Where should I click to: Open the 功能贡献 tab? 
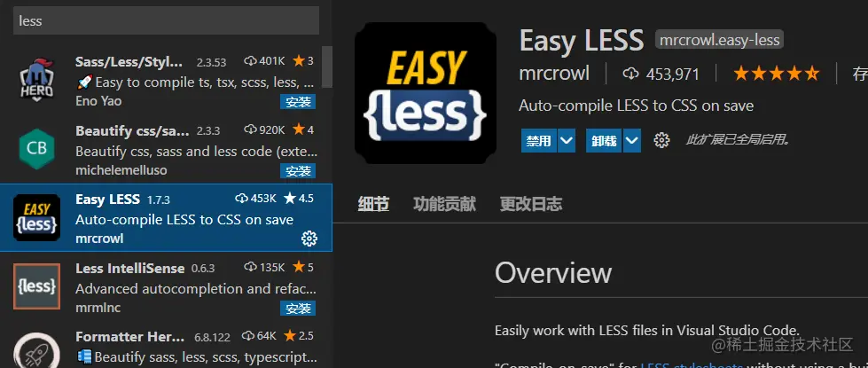point(444,204)
